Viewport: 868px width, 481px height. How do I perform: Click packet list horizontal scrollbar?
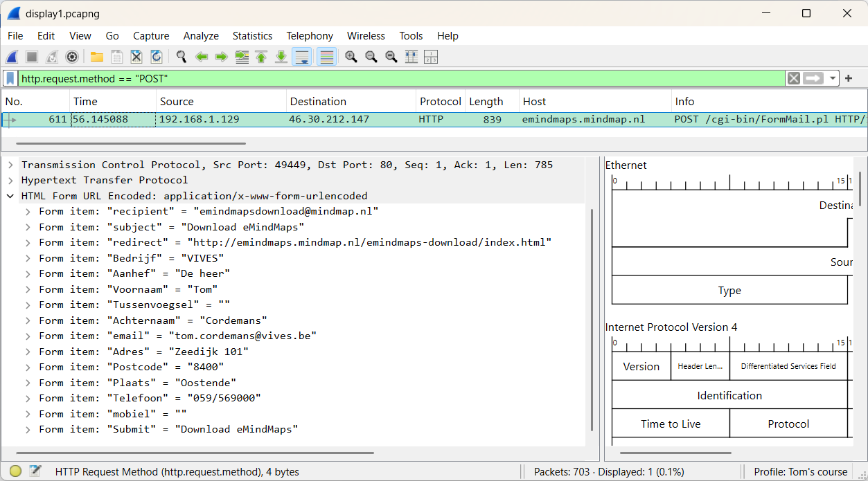pyautogui.click(x=130, y=144)
